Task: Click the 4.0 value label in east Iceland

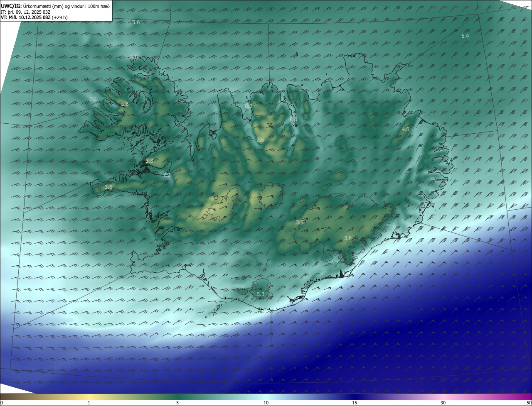Action: click(405, 130)
